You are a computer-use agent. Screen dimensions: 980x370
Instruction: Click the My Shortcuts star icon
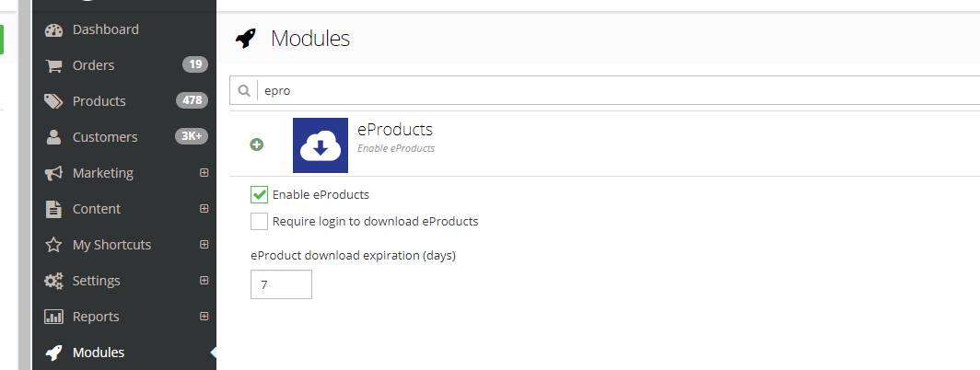[53, 245]
